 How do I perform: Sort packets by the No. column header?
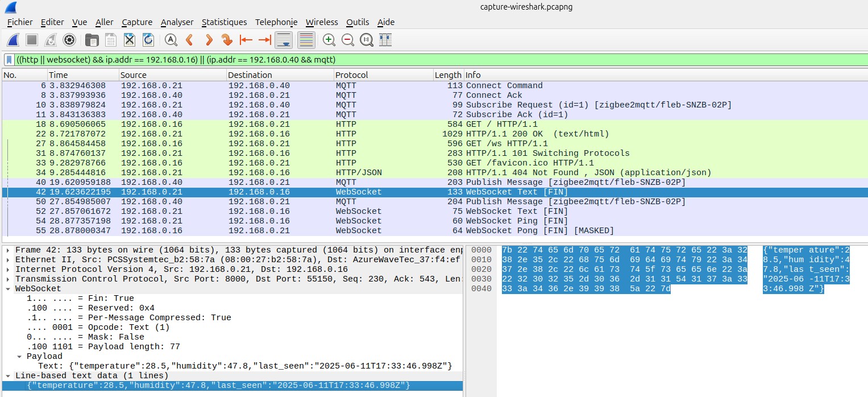[24, 75]
